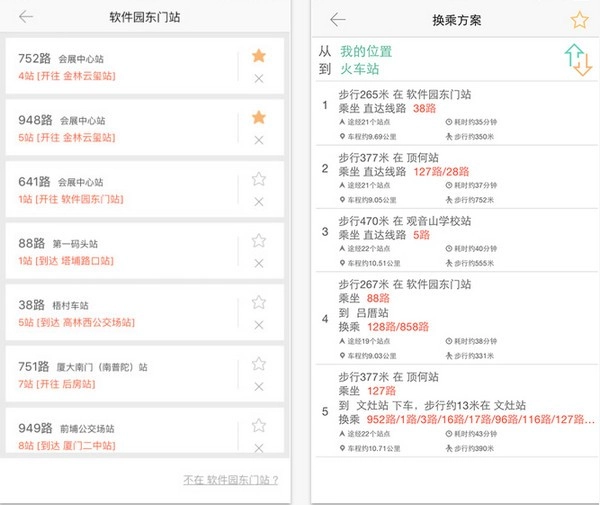Screen dimensions: 600x505
Task: Unfavorite the 752路 route star
Action: pos(259,56)
